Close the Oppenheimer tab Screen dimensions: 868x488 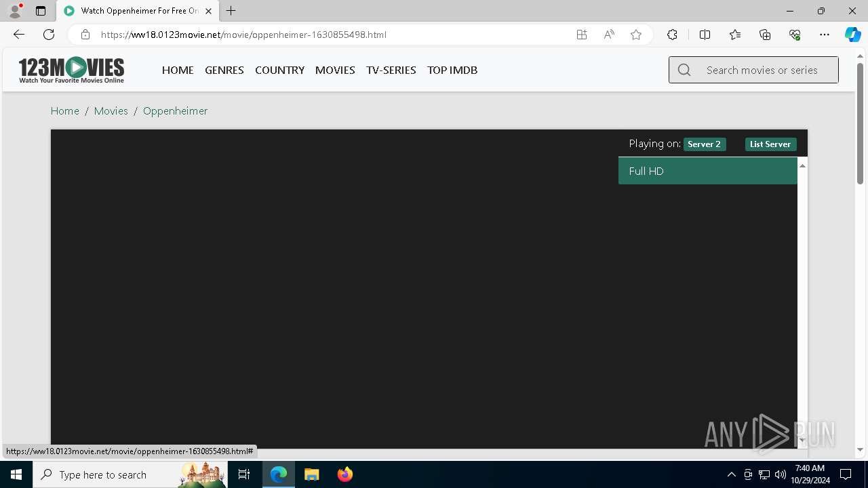209,11
